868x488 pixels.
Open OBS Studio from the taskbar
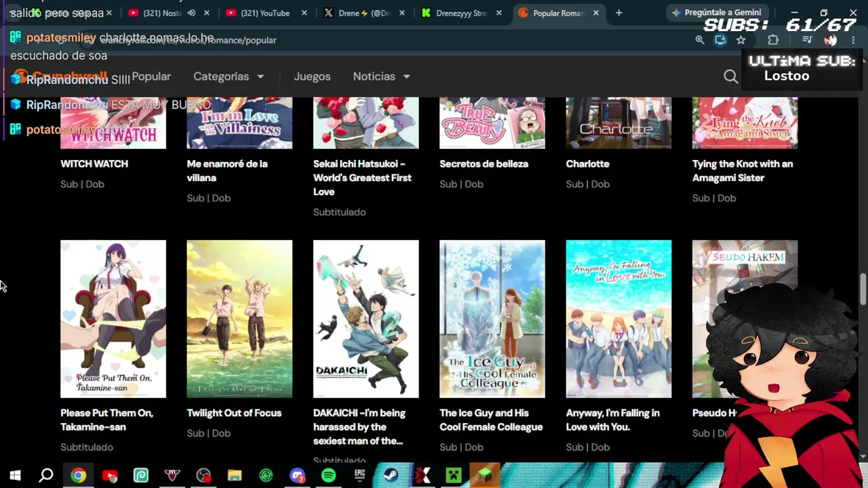click(203, 476)
